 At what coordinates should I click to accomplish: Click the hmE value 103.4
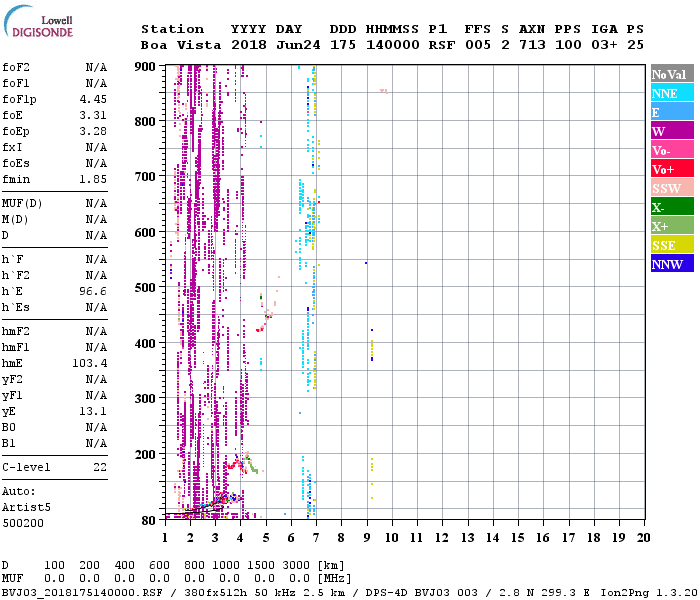(90, 363)
